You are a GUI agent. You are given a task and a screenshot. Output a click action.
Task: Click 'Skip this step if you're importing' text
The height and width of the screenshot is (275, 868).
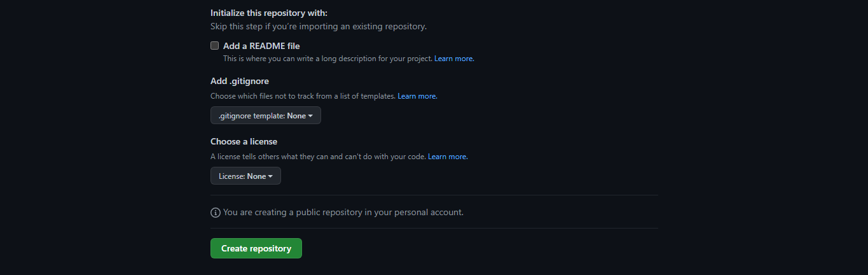click(319, 27)
